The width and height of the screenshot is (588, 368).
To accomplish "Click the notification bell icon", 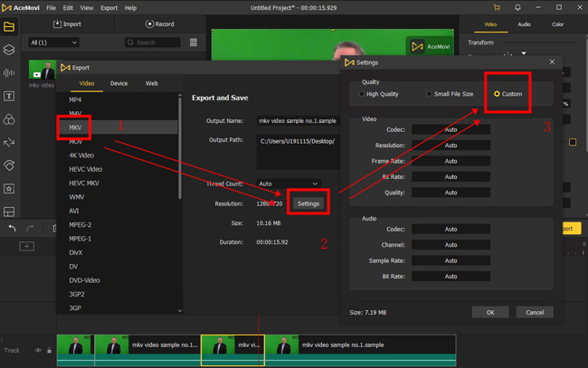I will tap(517, 7).
